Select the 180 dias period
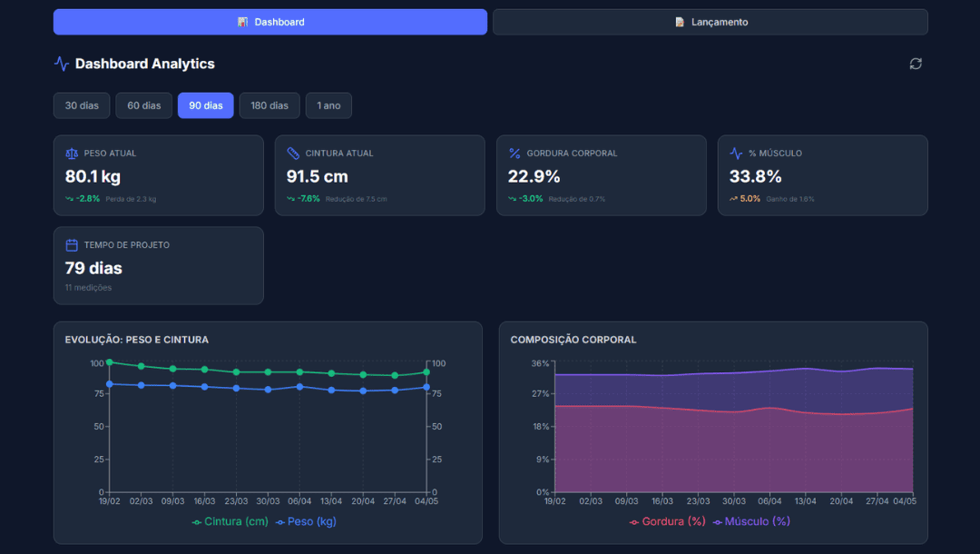980x554 pixels. (269, 105)
